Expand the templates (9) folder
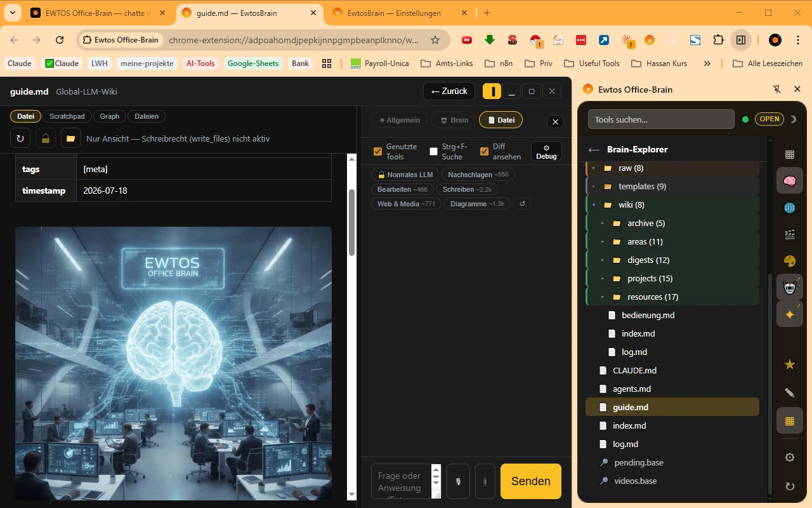Viewport: 812px width, 508px height. (672, 186)
